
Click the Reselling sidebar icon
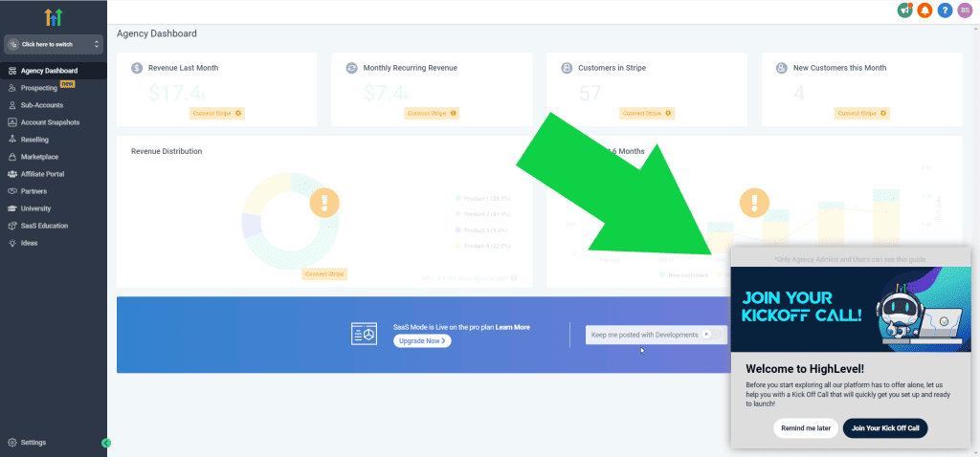(11, 140)
